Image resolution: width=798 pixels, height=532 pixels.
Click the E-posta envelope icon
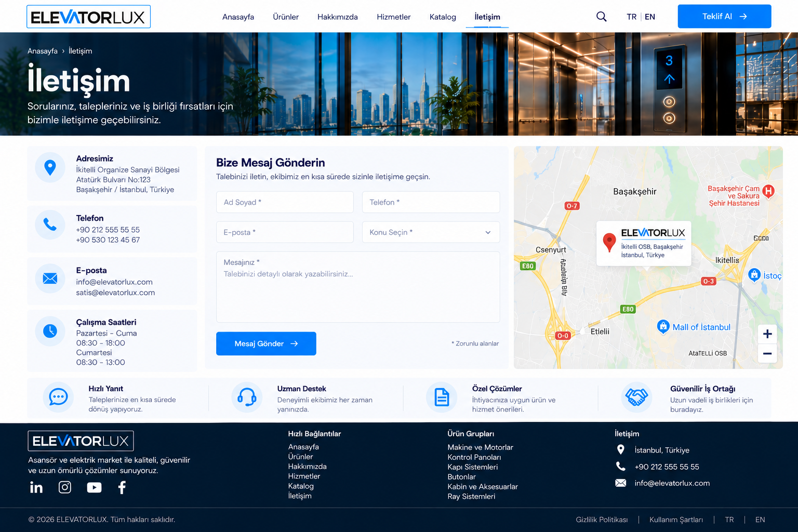coord(50,278)
